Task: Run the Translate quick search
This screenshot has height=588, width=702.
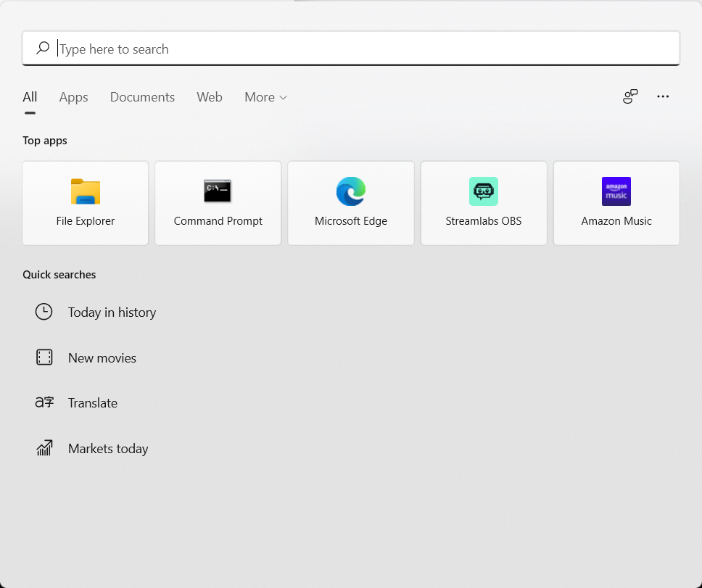Action: pyautogui.click(x=93, y=402)
